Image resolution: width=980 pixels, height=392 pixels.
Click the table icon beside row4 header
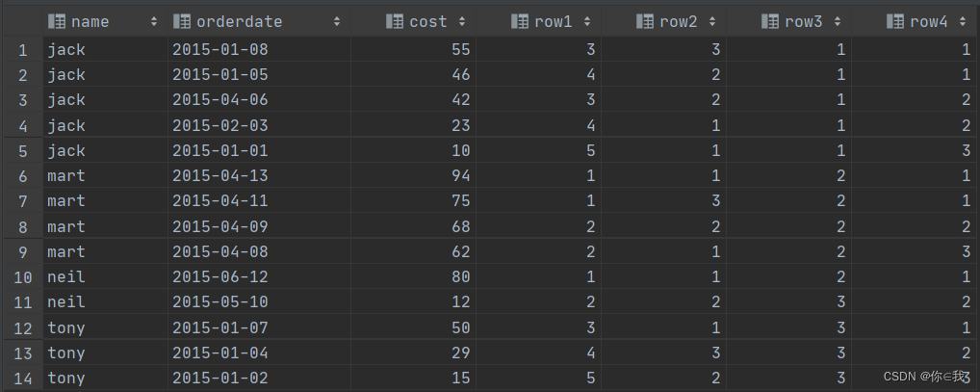tap(895, 21)
